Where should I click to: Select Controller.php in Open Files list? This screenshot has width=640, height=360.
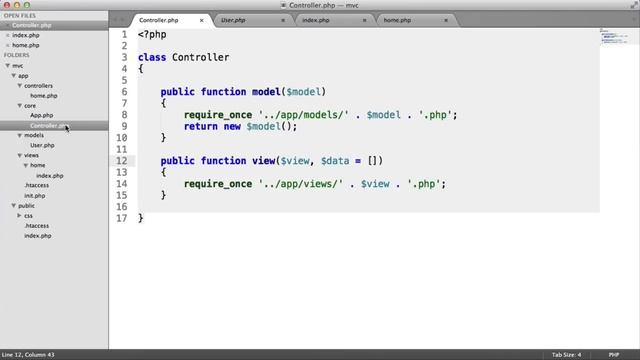click(32, 25)
